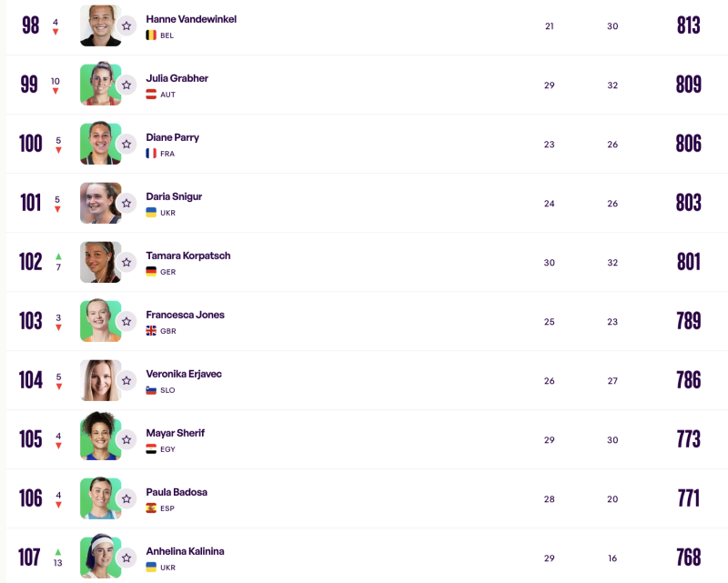The image size is (728, 583).
Task: Click the Belgium flag under Hanne Vandewinkel
Action: pyautogui.click(x=151, y=35)
